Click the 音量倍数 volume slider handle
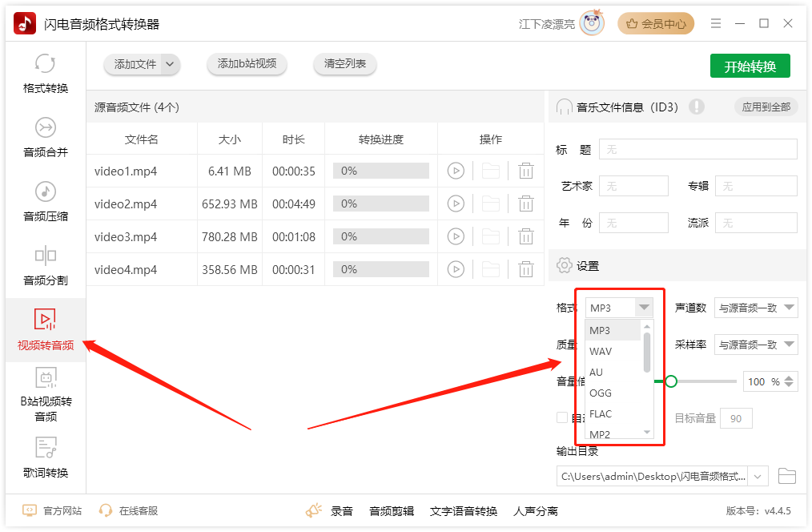 point(671,381)
